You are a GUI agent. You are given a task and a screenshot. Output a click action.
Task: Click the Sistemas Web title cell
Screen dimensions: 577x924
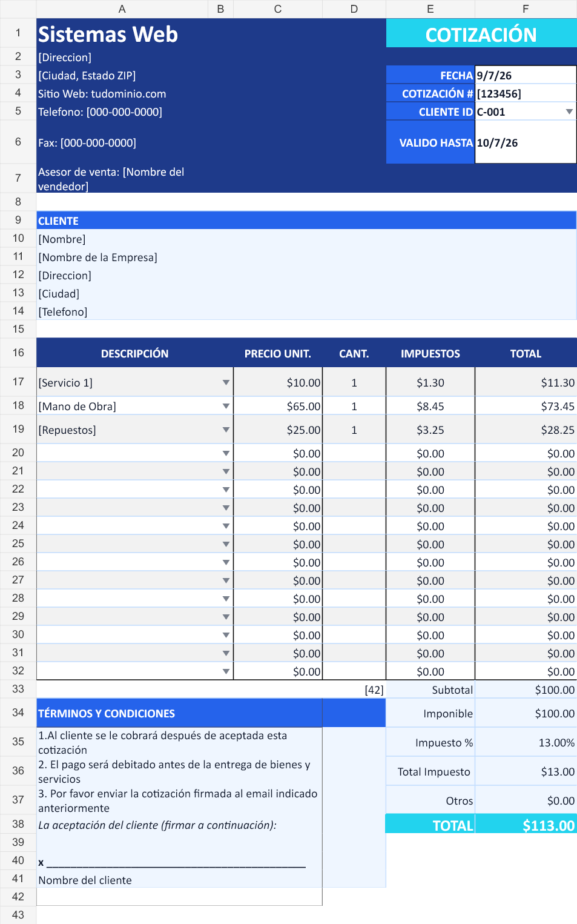(x=122, y=33)
